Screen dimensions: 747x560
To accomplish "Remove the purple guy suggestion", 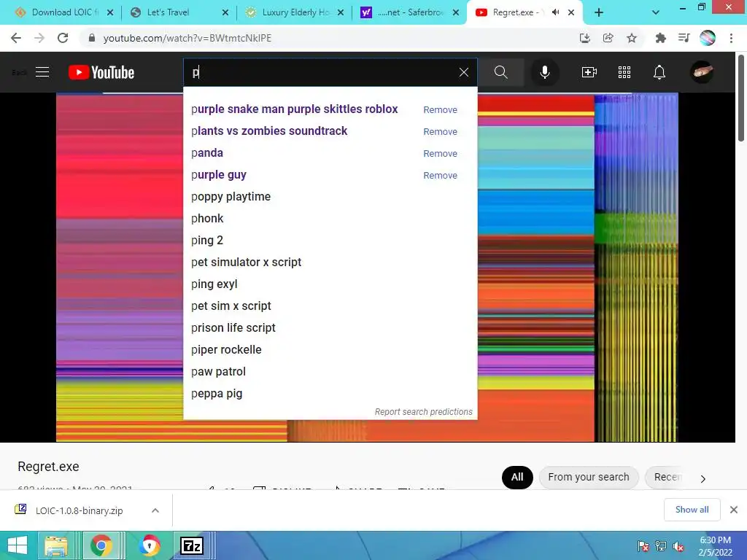I will 440,176.
